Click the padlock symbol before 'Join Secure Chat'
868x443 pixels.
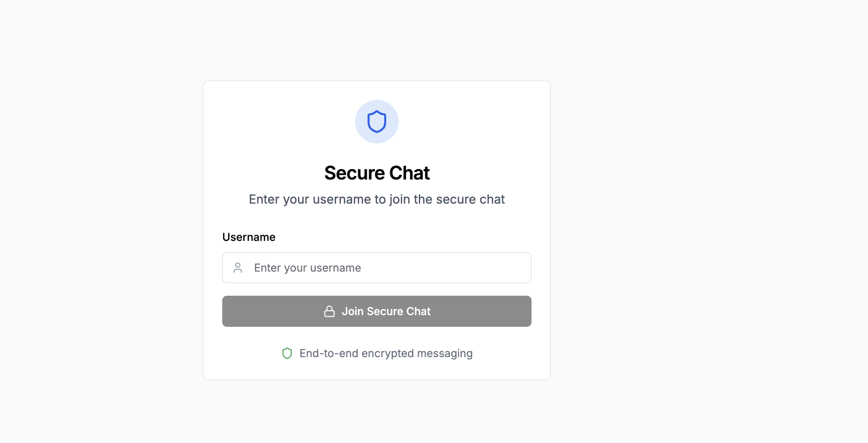coord(329,311)
